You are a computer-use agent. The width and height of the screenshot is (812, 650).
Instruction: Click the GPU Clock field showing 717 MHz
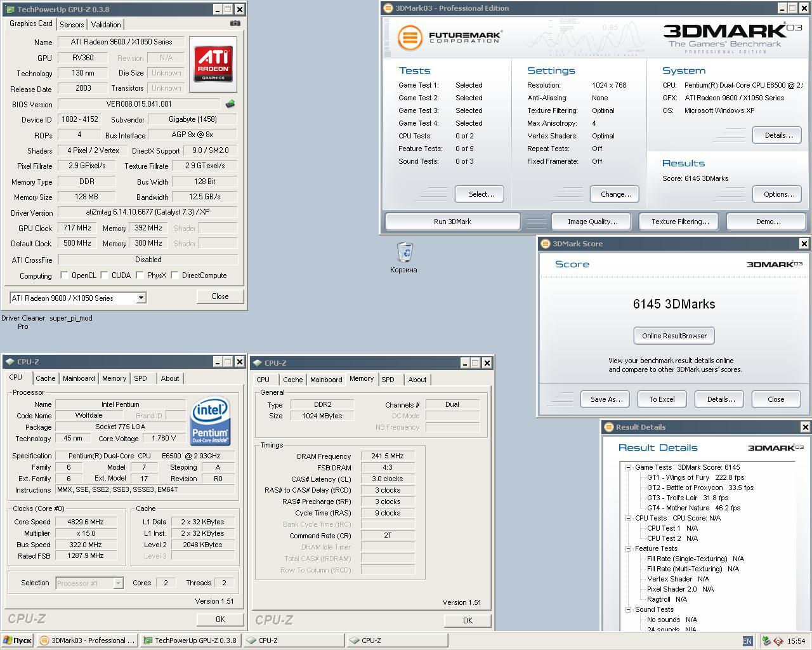[x=77, y=228]
